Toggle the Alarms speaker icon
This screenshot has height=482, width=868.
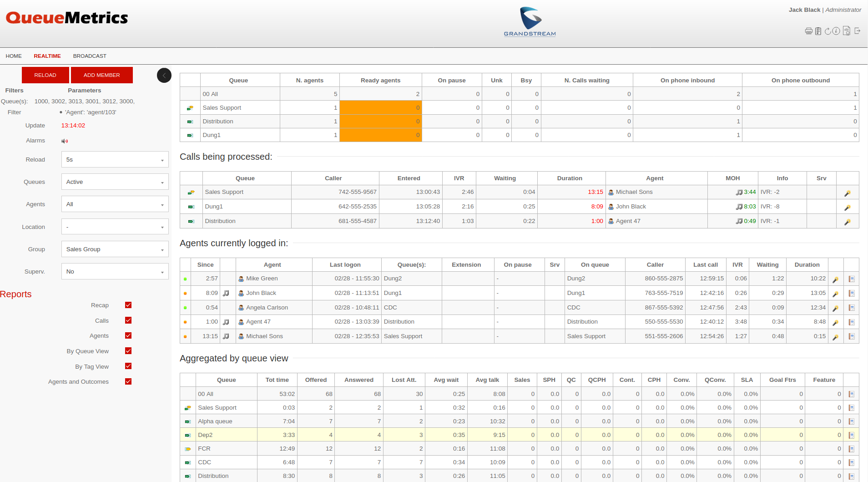click(65, 141)
